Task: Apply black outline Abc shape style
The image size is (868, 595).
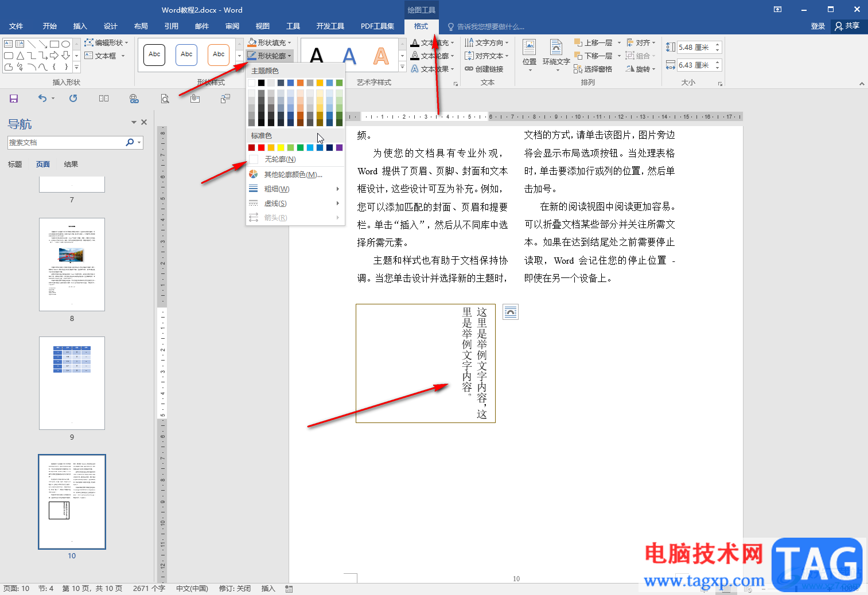Action: coord(155,55)
